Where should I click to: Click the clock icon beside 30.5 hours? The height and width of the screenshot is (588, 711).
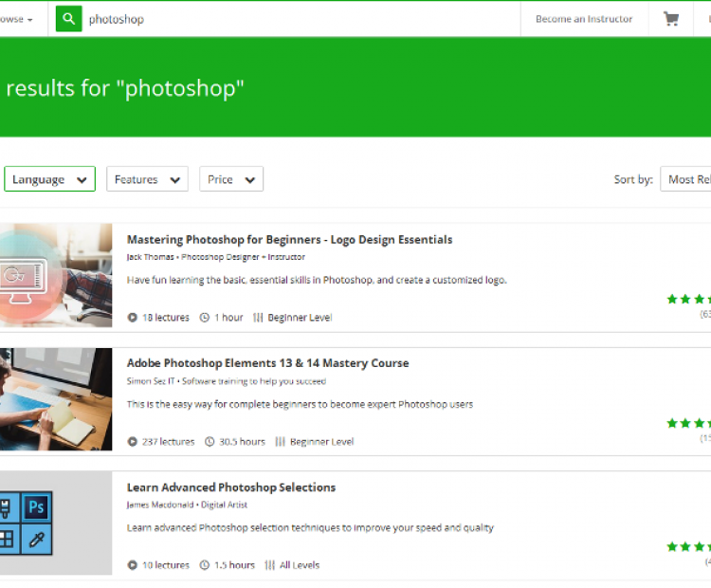coord(210,441)
